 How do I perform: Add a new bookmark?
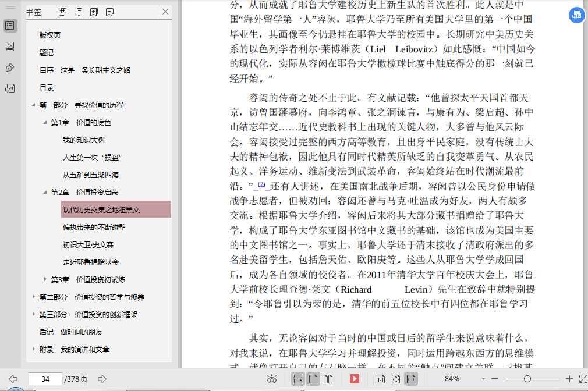(94, 12)
